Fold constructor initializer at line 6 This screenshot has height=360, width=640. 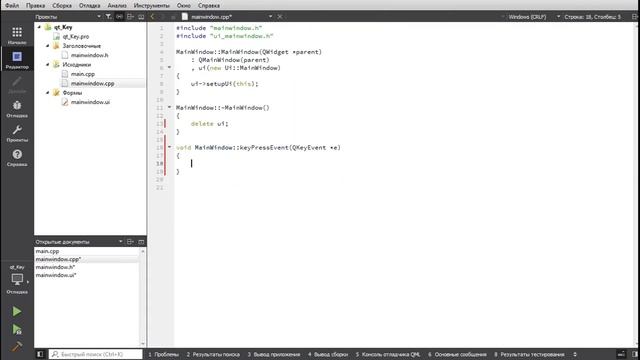pyautogui.click(x=169, y=68)
